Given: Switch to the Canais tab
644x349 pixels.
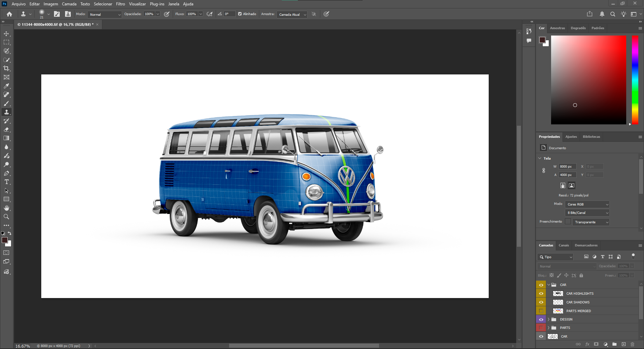Looking at the screenshot, I should 563,245.
